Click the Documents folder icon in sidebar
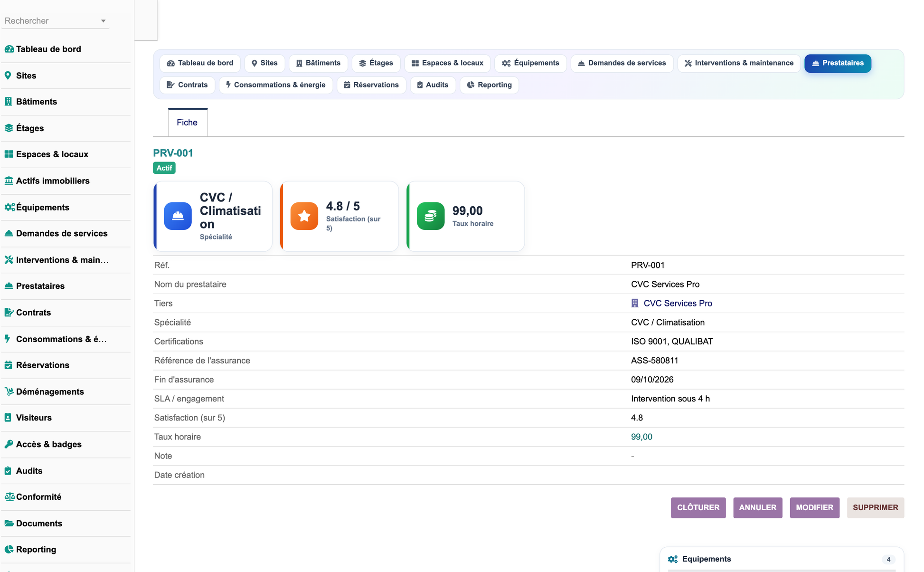The height and width of the screenshot is (572, 924). pos(9,524)
